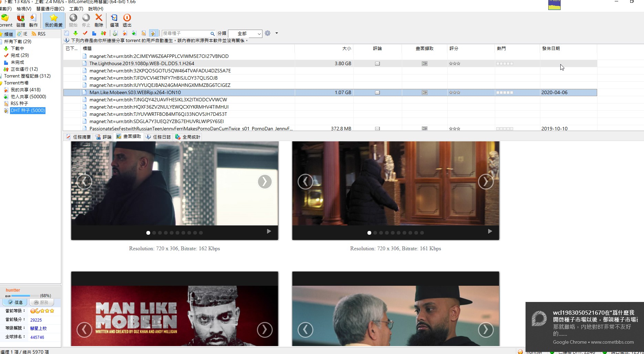Select Torrent 歷程記錄 (312)
Screen dimensions: 644x354
[x=27, y=76]
